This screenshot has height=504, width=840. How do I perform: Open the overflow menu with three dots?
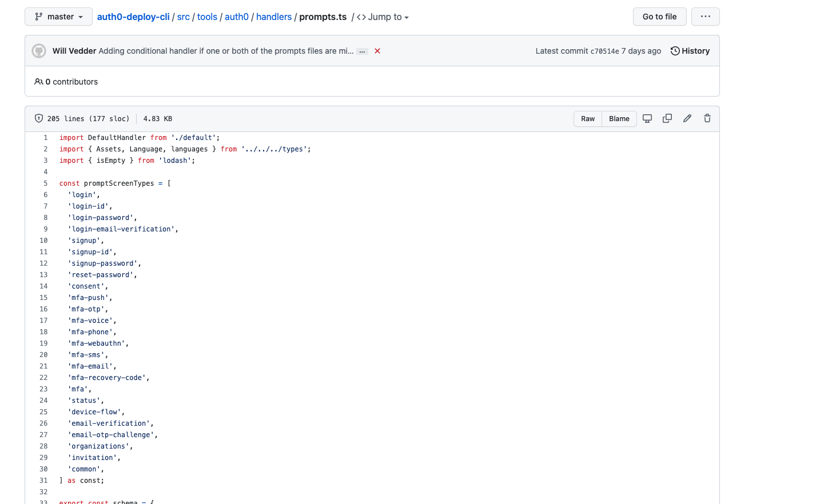705,17
